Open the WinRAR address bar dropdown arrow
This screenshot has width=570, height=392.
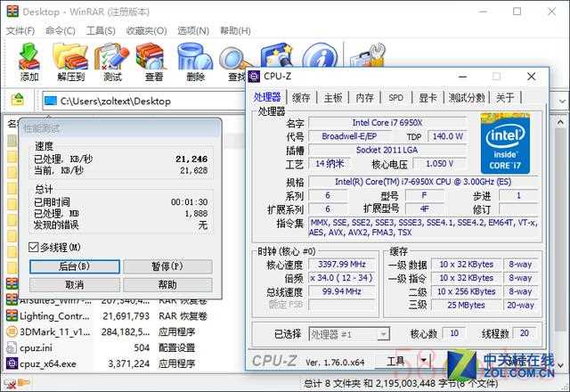[562, 101]
